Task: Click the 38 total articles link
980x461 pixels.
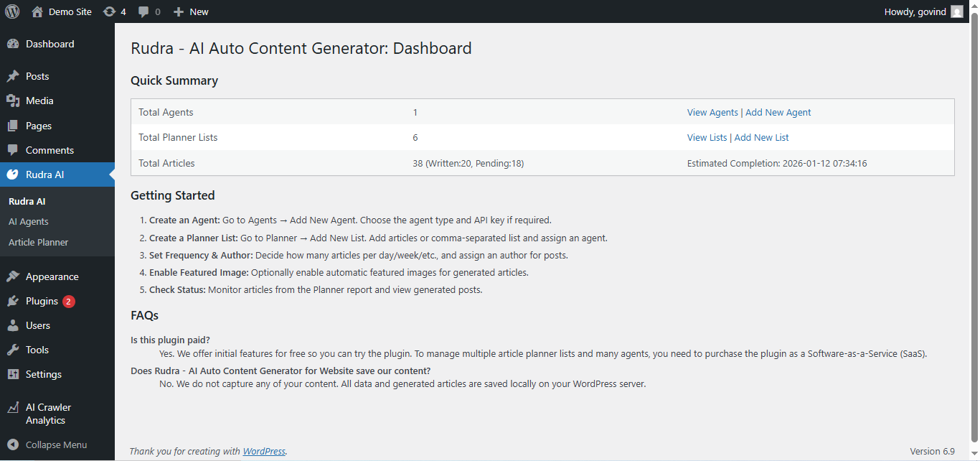Action: pyautogui.click(x=418, y=163)
